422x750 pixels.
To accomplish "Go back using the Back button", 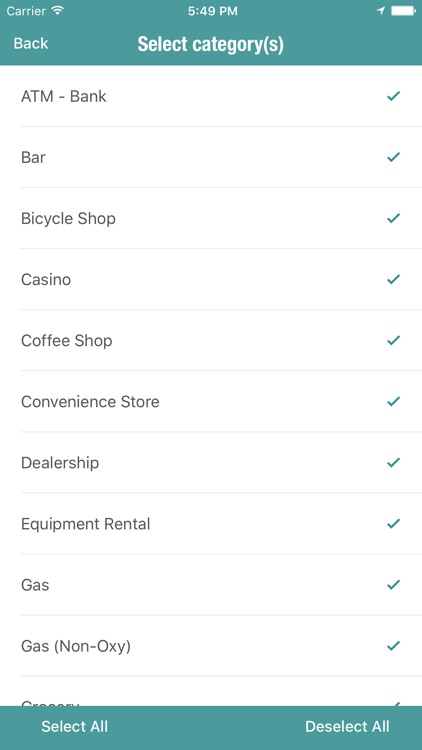I will [31, 44].
